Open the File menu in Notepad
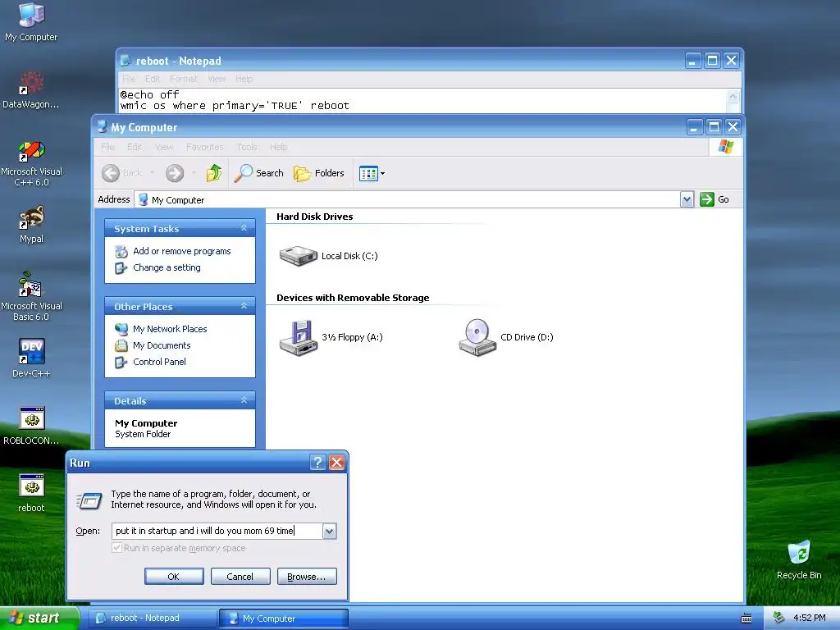The height and width of the screenshot is (630, 840). coord(129,79)
